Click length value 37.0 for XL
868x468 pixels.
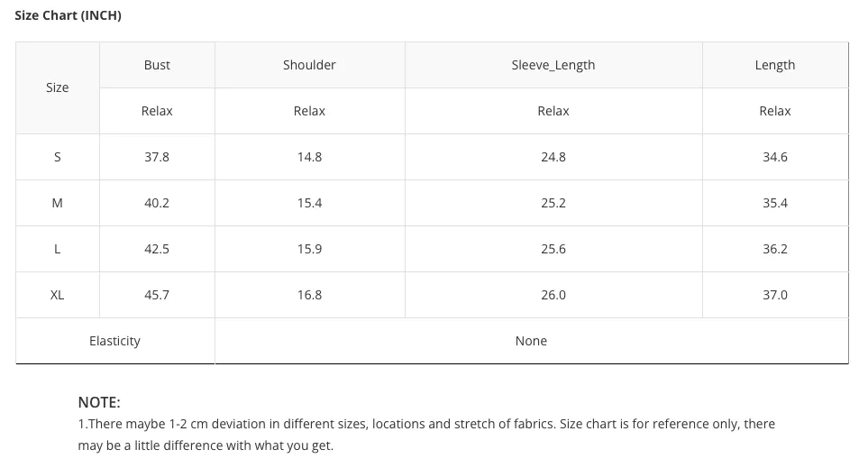(775, 295)
